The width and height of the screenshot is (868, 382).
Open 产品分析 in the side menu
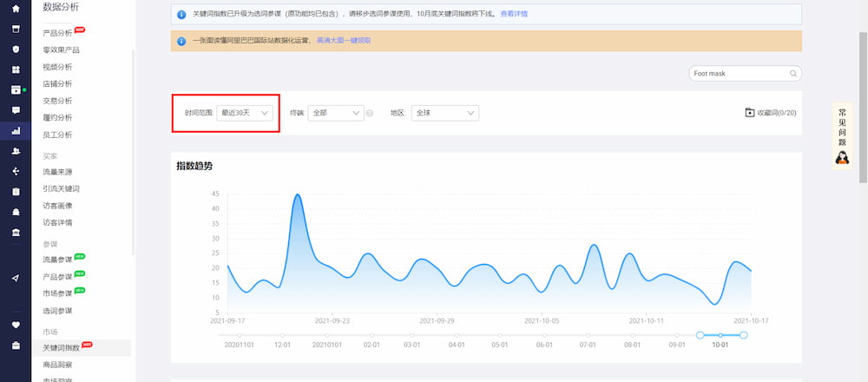[57, 33]
